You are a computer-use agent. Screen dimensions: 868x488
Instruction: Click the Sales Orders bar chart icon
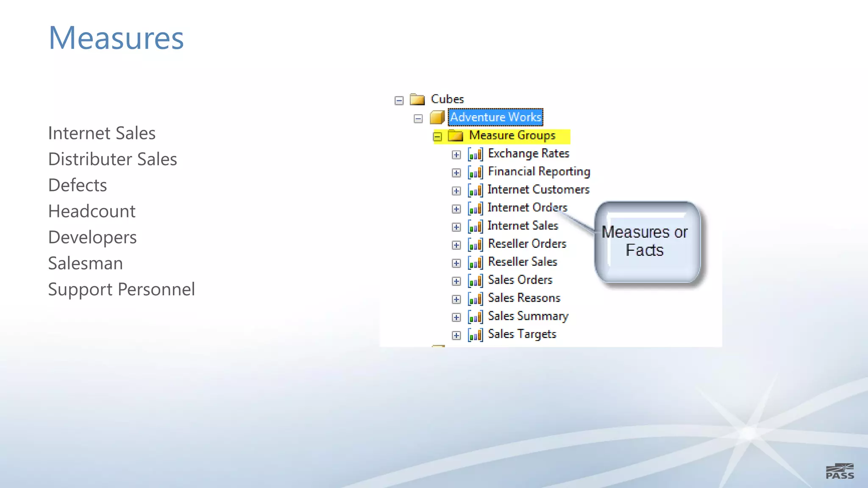point(475,281)
